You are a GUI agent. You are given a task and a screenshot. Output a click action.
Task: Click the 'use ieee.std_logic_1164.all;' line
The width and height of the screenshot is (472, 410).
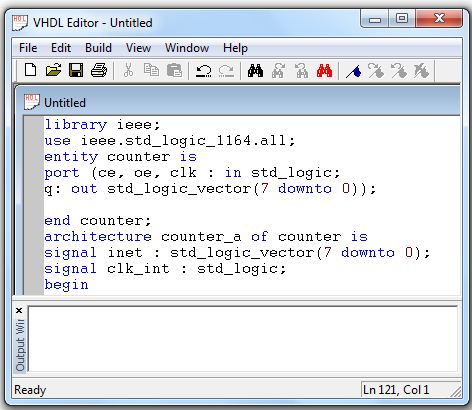coord(170,141)
